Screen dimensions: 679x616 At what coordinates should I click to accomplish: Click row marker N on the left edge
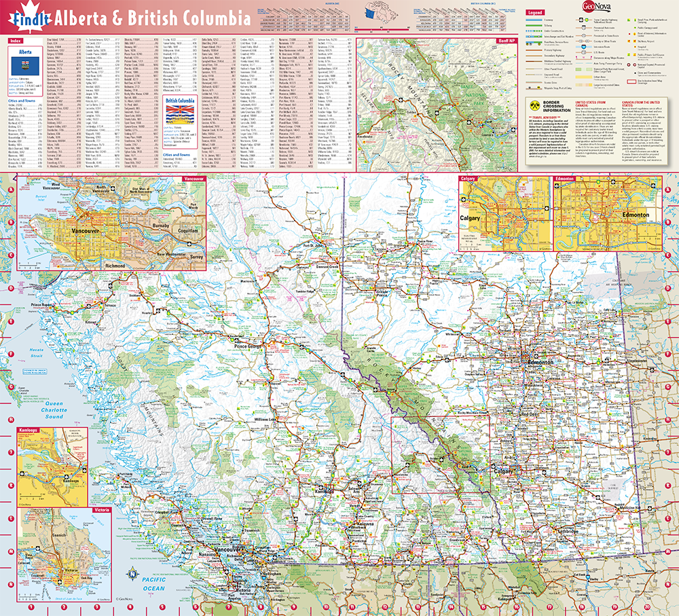click(12, 584)
